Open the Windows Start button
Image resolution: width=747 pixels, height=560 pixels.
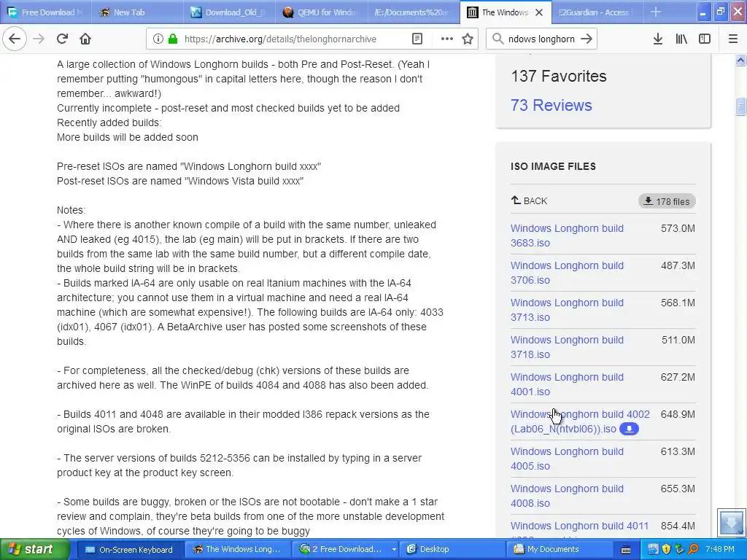pyautogui.click(x=34, y=550)
